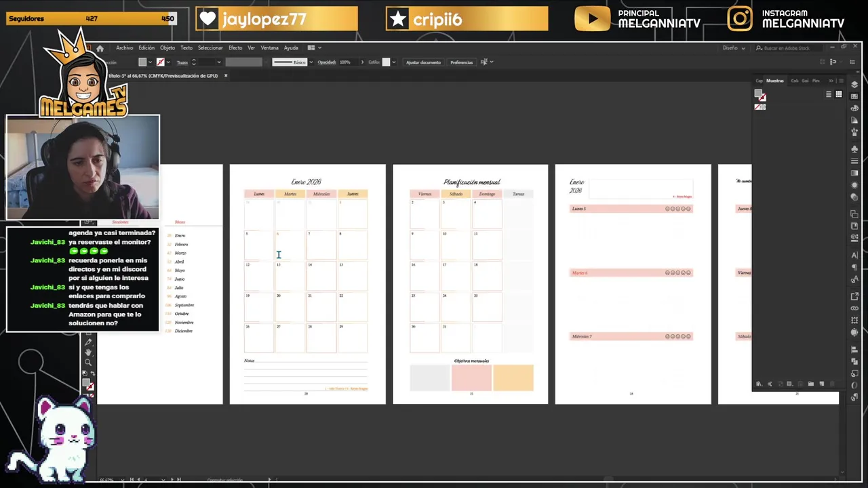Open the Color palette panel icon

pos(854,108)
